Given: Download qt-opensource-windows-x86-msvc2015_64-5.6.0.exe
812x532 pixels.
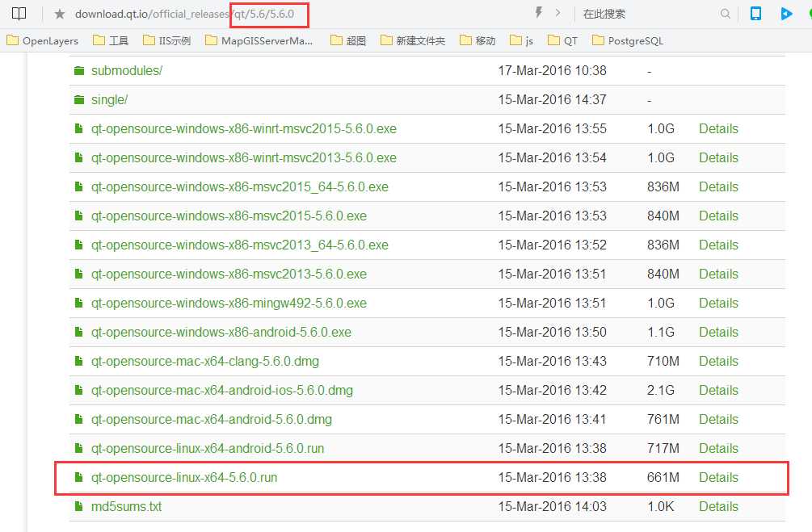Looking at the screenshot, I should pos(240,186).
